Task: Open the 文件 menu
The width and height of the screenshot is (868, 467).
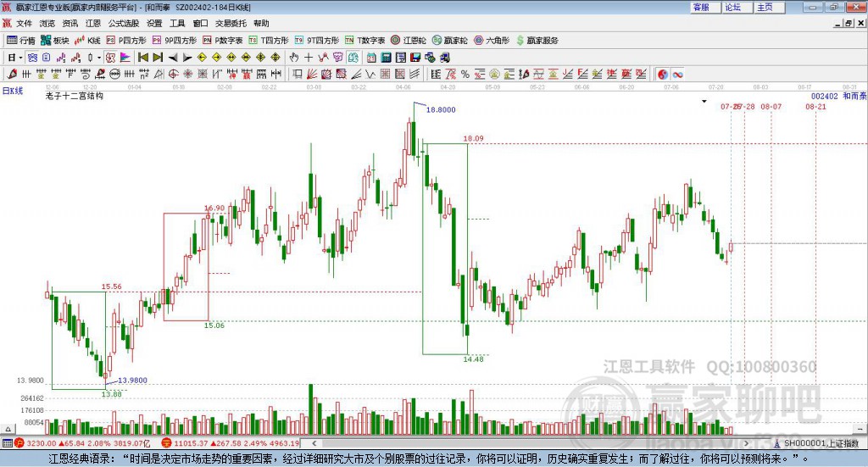Action: 24,23
